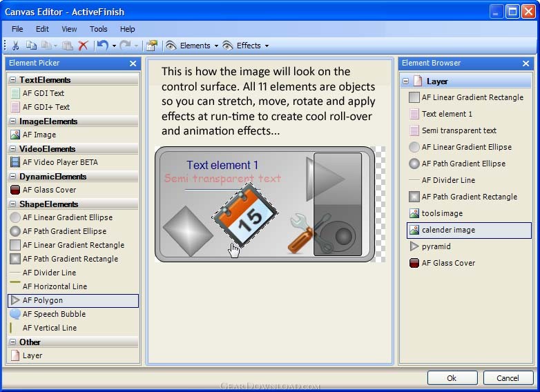Viewport: 540px width, 392px height.
Task: Select AF Video Player BETA element
Action: tap(73, 162)
